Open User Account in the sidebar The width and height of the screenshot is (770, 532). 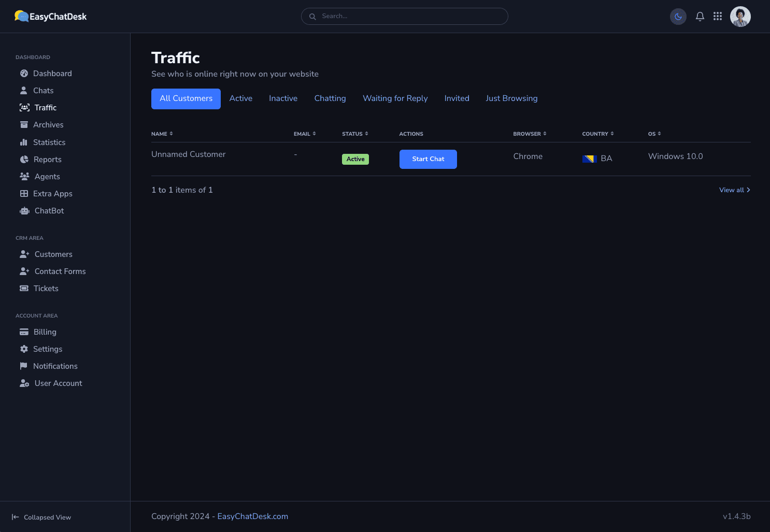51,383
